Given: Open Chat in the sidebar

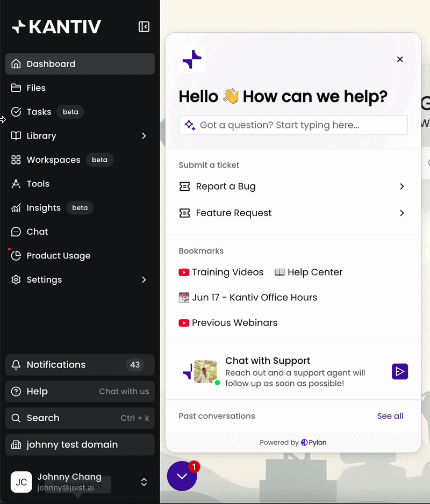Looking at the screenshot, I should click(80, 232).
